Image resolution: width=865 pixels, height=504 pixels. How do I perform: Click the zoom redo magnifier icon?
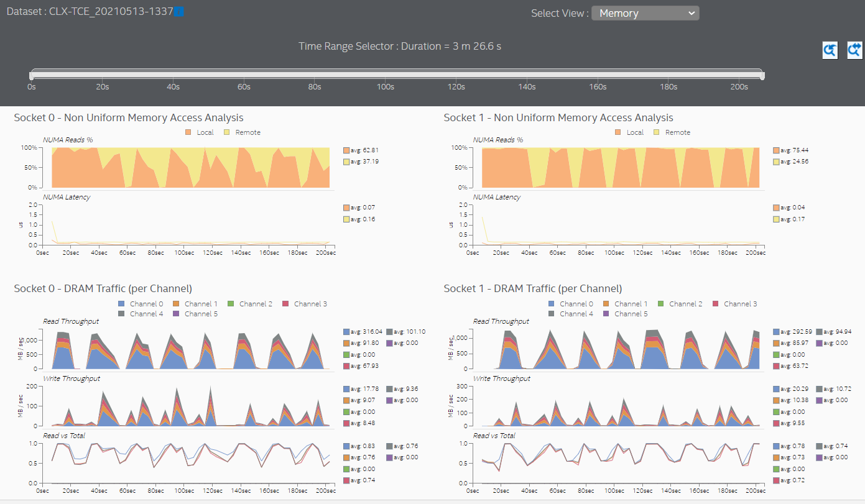pyautogui.click(x=854, y=50)
